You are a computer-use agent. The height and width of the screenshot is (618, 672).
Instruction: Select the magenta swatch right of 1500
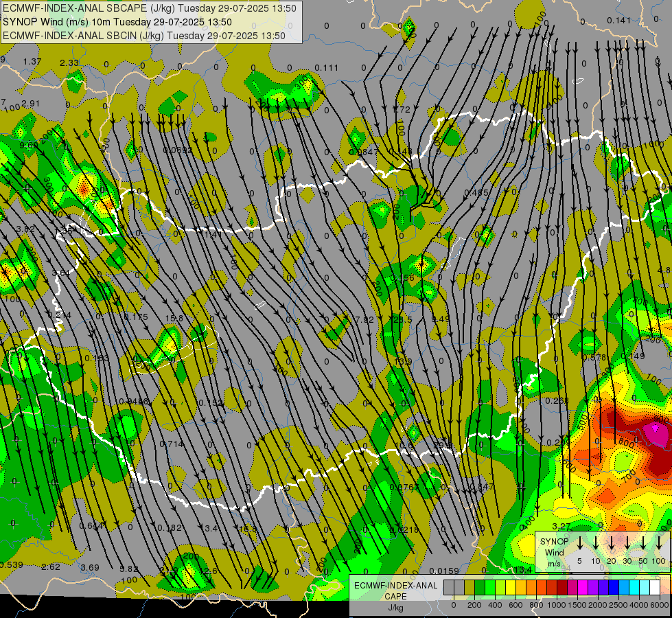583,588
